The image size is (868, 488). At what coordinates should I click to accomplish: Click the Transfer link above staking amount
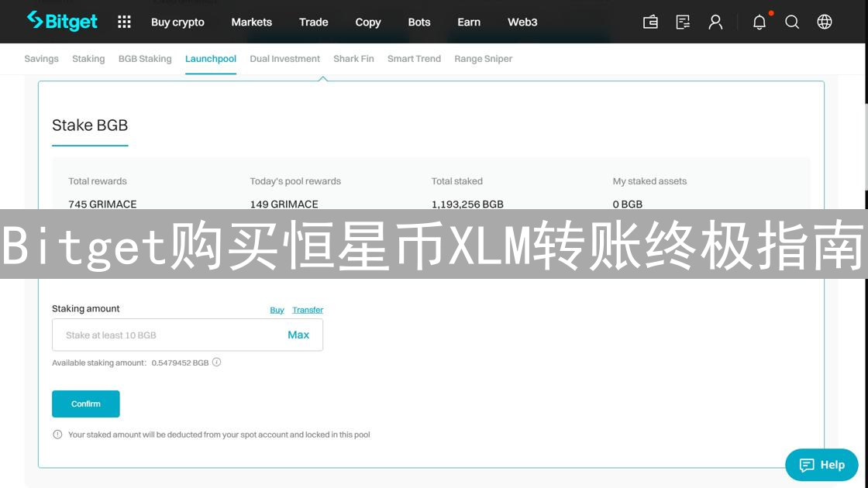308,310
